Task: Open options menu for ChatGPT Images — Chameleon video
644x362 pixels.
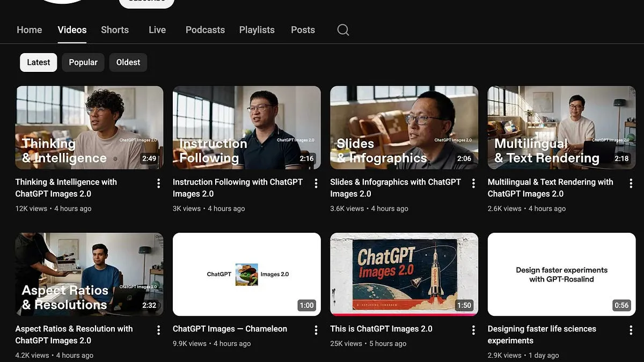Action: (316, 330)
